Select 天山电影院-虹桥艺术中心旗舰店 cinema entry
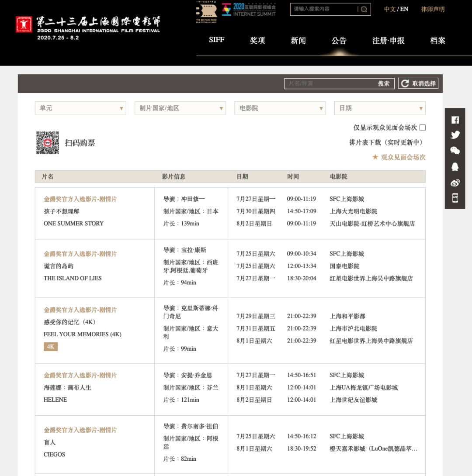Viewport: 472px width, 476px height. (x=372, y=224)
